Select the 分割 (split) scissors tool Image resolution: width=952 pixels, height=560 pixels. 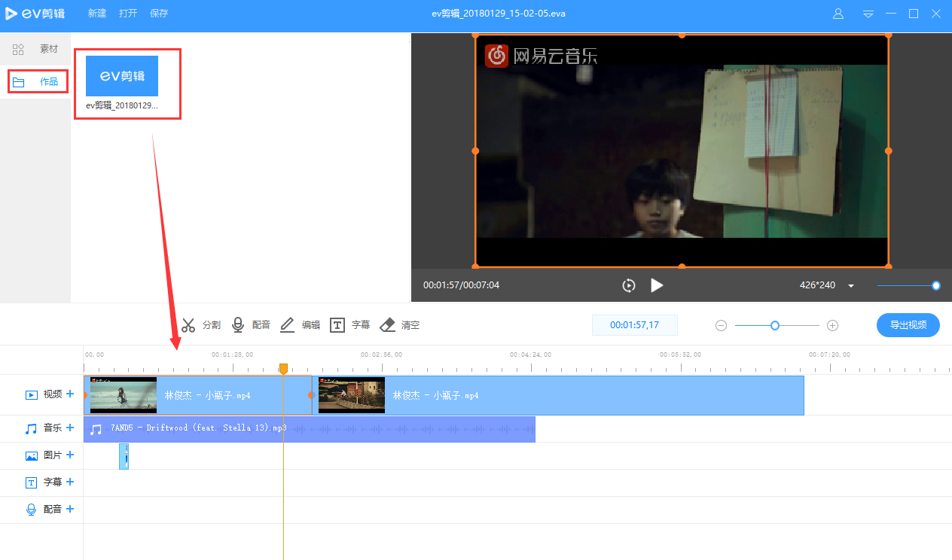pyautogui.click(x=200, y=325)
